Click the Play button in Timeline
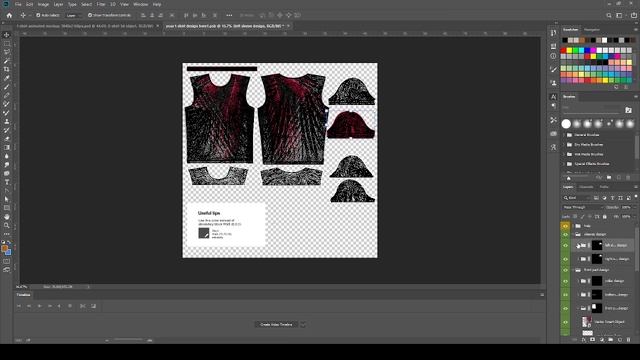This screenshot has height=360, width=640. click(40, 306)
